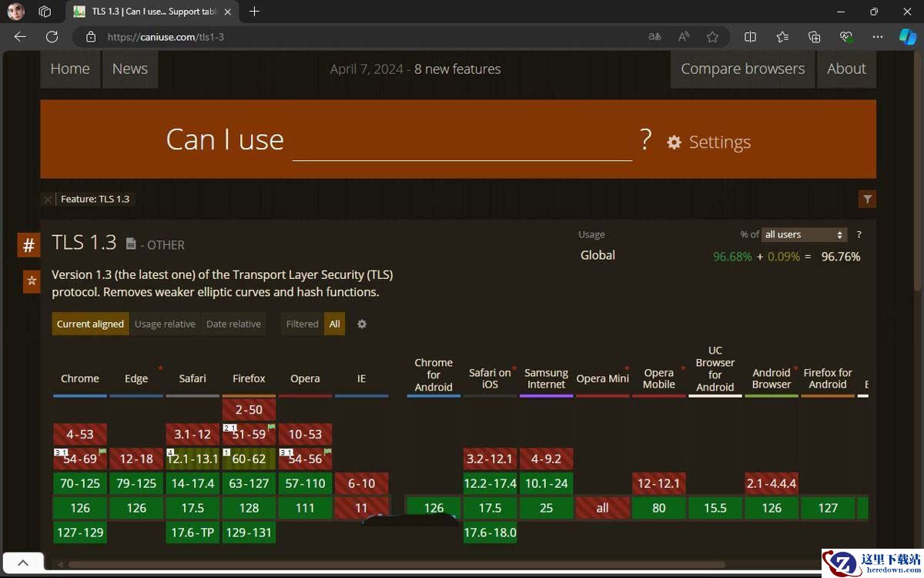Viewport: 924px width, 578px height.
Task: Close the TLS 1.3 tab
Action: point(227,12)
